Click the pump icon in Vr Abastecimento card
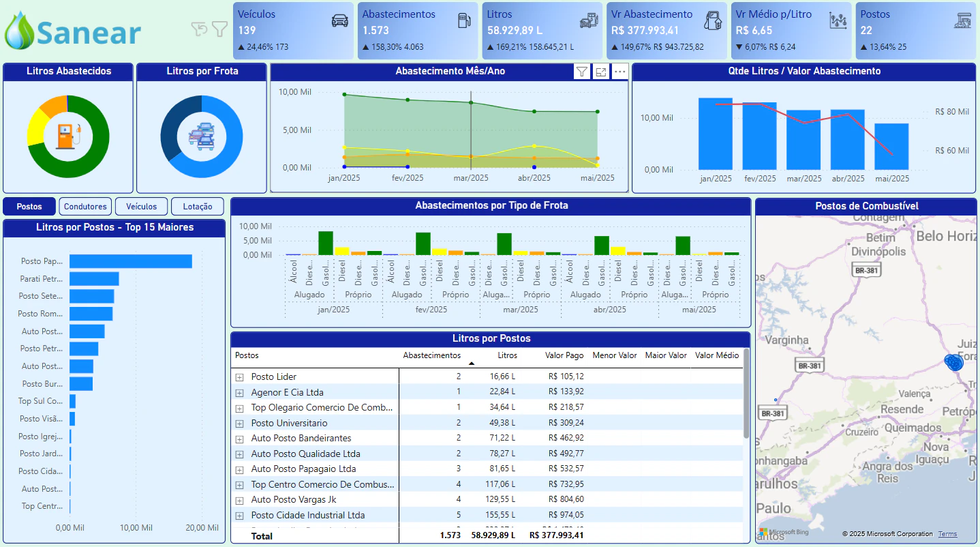The image size is (980, 547). pyautogui.click(x=713, y=20)
